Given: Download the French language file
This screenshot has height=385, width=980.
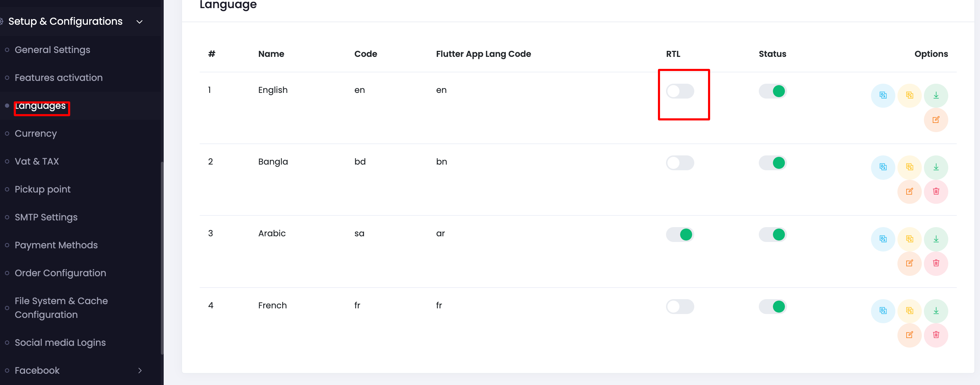Looking at the screenshot, I should pos(936,311).
